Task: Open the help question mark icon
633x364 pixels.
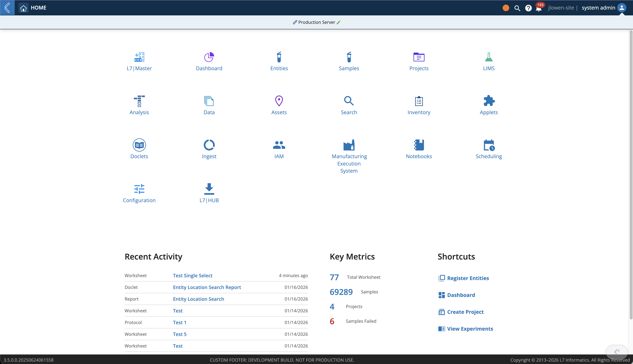Action: (x=528, y=8)
